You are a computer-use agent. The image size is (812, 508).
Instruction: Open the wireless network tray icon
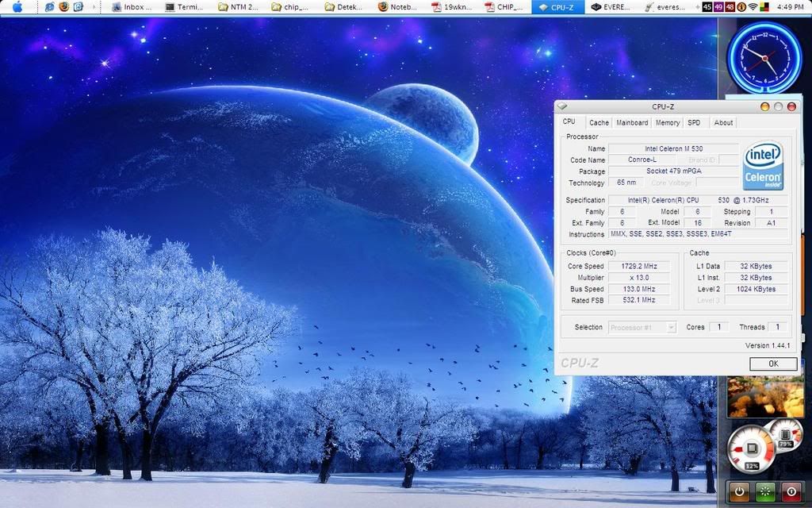[x=753, y=7]
